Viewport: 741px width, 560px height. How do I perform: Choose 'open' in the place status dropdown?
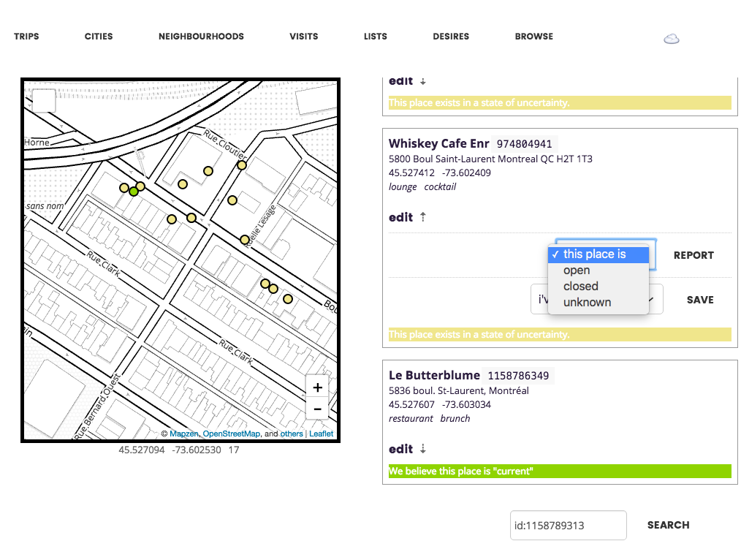tap(598, 270)
